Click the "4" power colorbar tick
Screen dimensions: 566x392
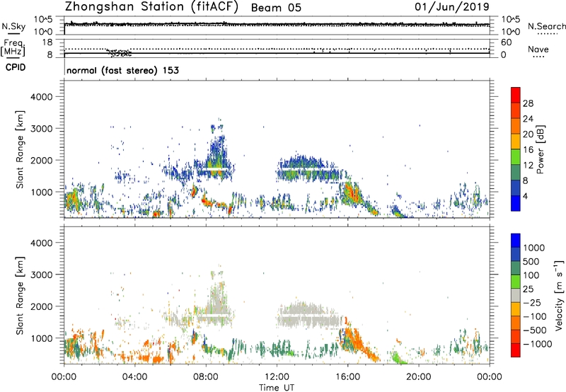tap(526, 197)
